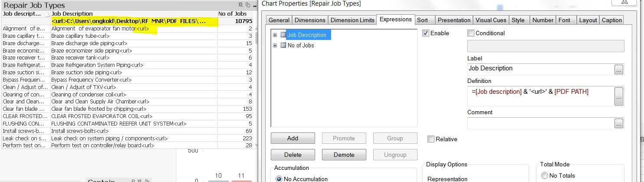Open the Comment ellipsis button
644x182 pixels.
[619, 124]
